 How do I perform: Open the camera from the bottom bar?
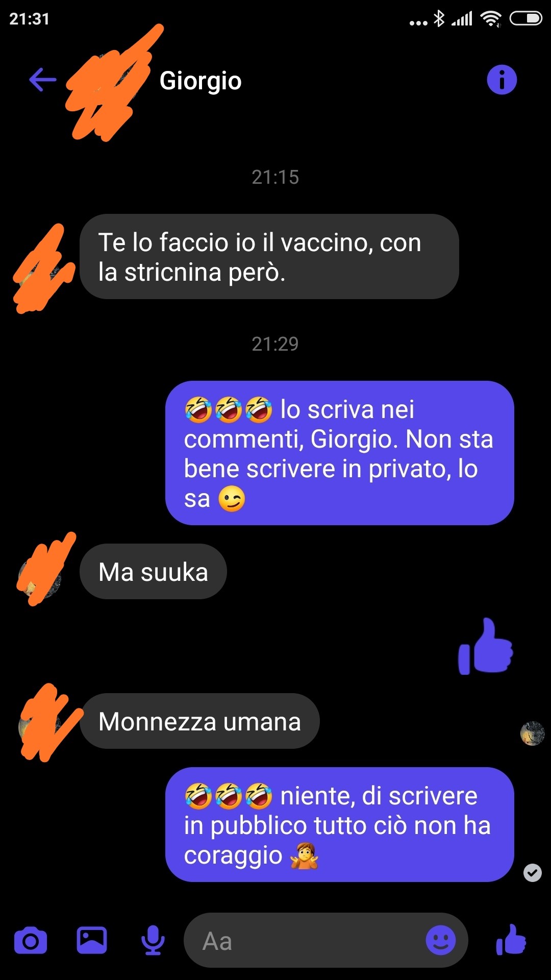click(31, 941)
